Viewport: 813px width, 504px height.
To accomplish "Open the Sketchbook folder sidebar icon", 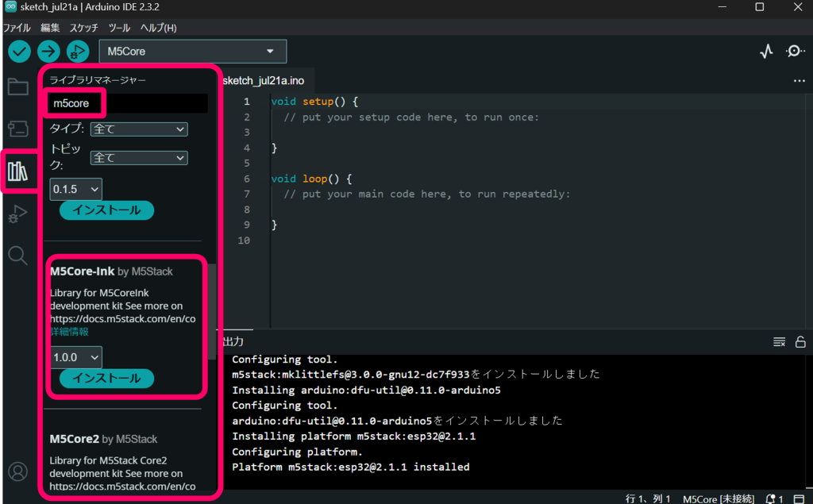I will click(x=18, y=87).
